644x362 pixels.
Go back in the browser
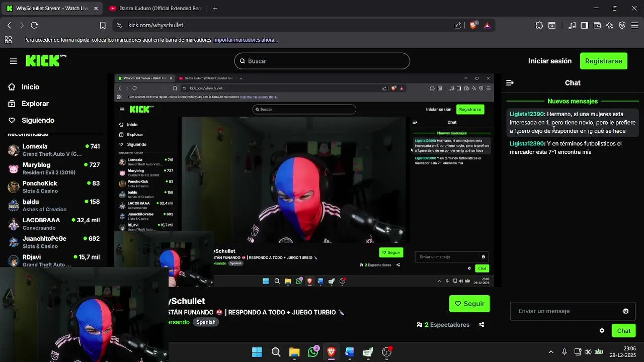[x=9, y=25]
